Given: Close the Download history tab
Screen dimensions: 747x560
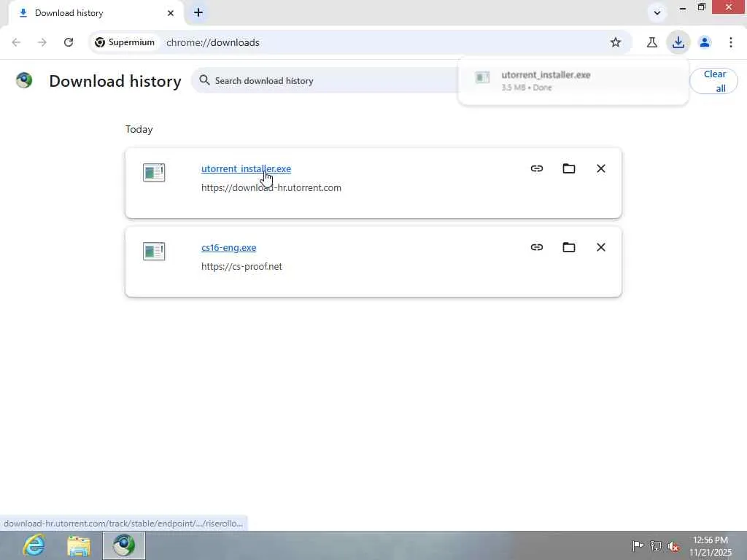Looking at the screenshot, I should click(x=171, y=13).
